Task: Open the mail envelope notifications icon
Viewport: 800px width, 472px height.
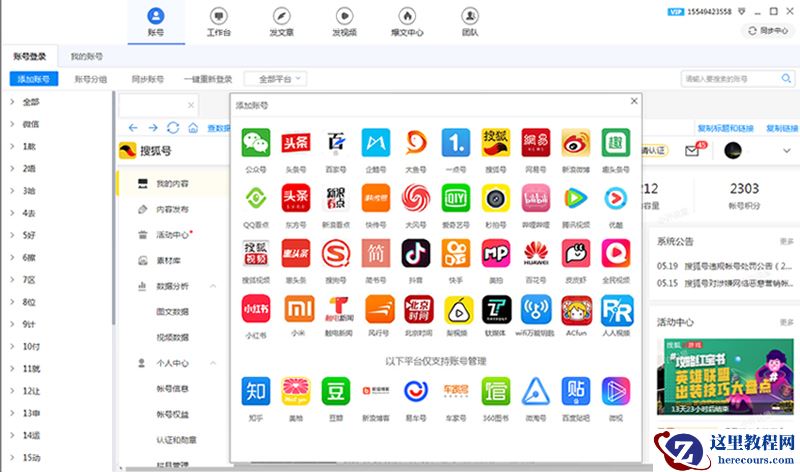Action: click(692, 151)
